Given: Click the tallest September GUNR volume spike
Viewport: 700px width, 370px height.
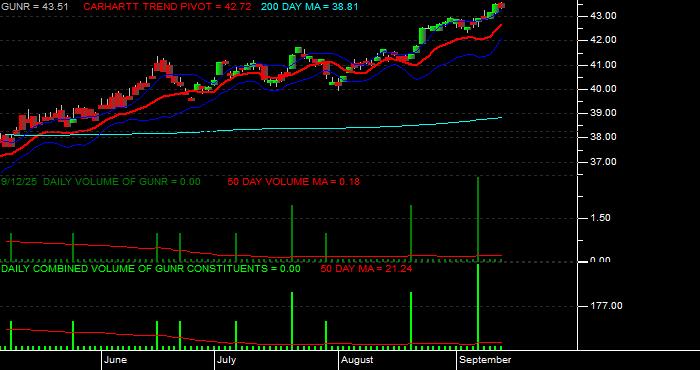Looking at the screenshot, I should pos(478,219).
